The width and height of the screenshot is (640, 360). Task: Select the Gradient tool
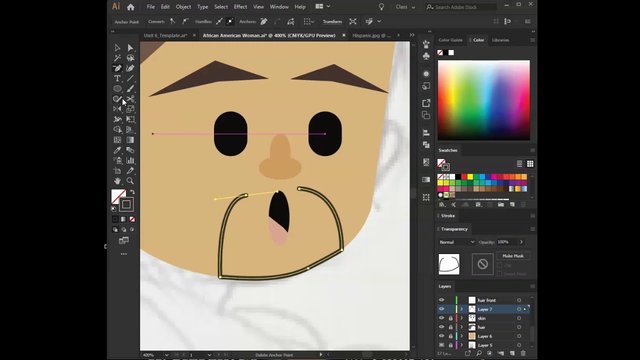(130, 140)
